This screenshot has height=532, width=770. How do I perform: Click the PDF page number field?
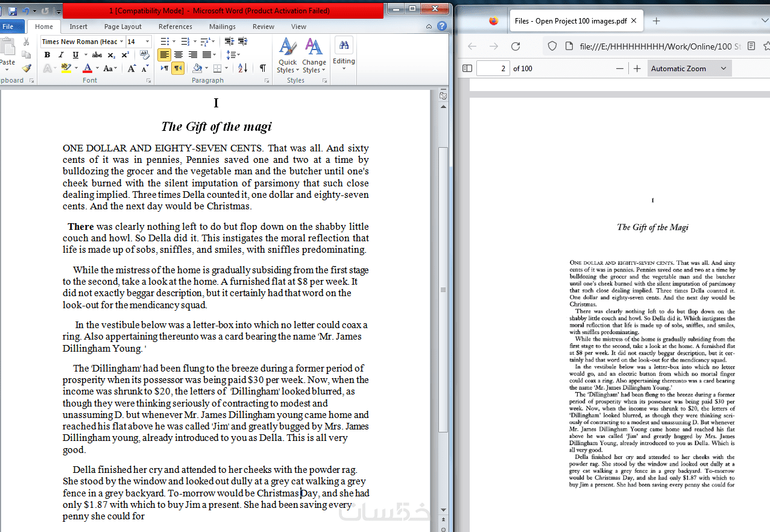493,68
